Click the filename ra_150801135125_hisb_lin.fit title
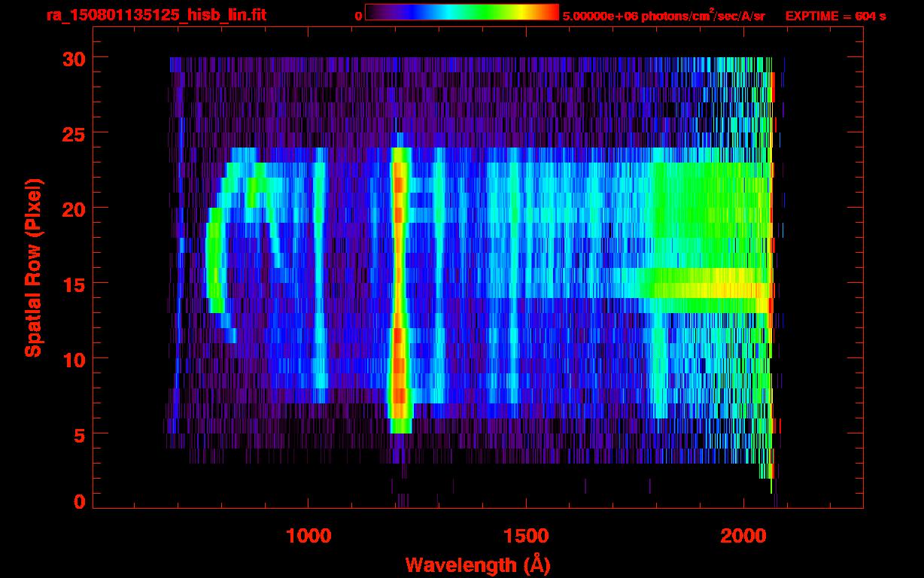Image resolution: width=924 pixels, height=578 pixels. click(156, 15)
